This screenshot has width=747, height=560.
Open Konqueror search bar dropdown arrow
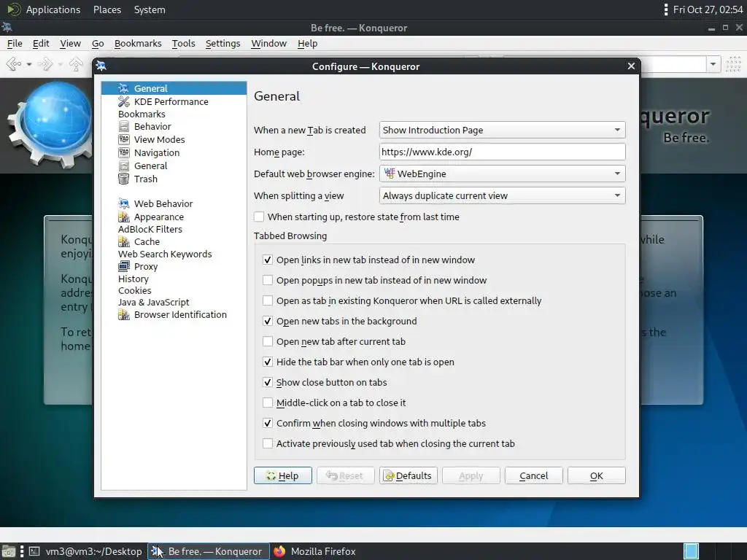[x=713, y=64]
